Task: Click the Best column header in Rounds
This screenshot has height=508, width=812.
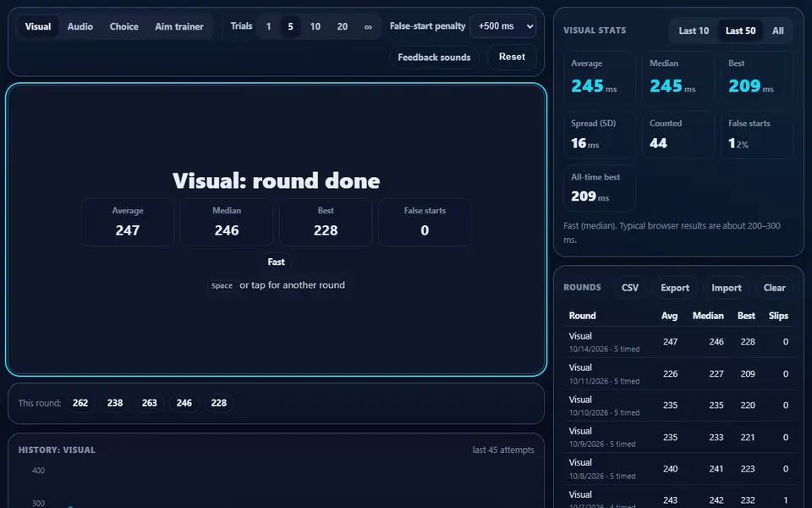Action: [746, 316]
